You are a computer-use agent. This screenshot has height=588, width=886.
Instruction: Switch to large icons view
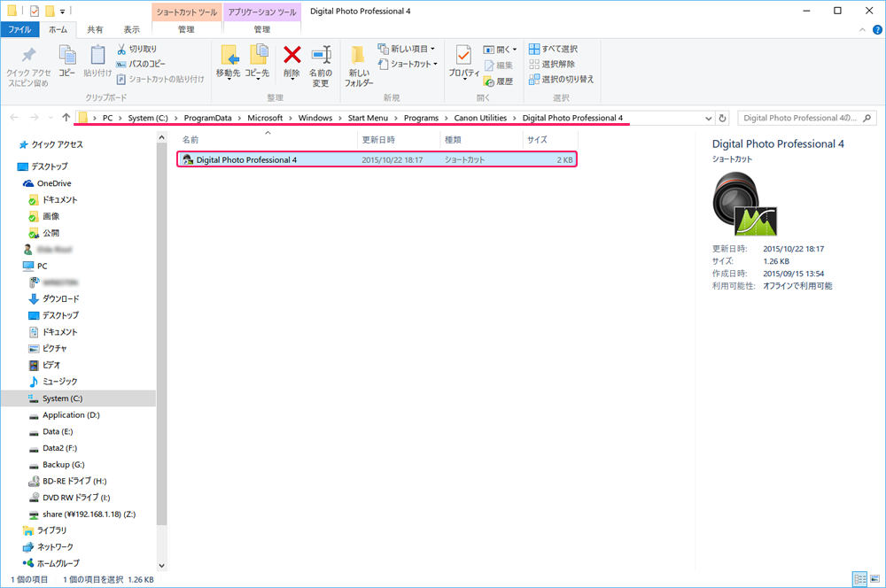tap(874, 579)
